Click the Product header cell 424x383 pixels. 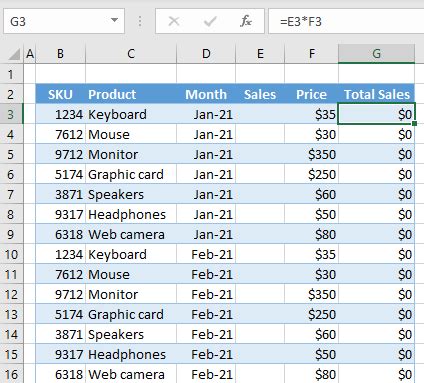pyautogui.click(x=131, y=94)
